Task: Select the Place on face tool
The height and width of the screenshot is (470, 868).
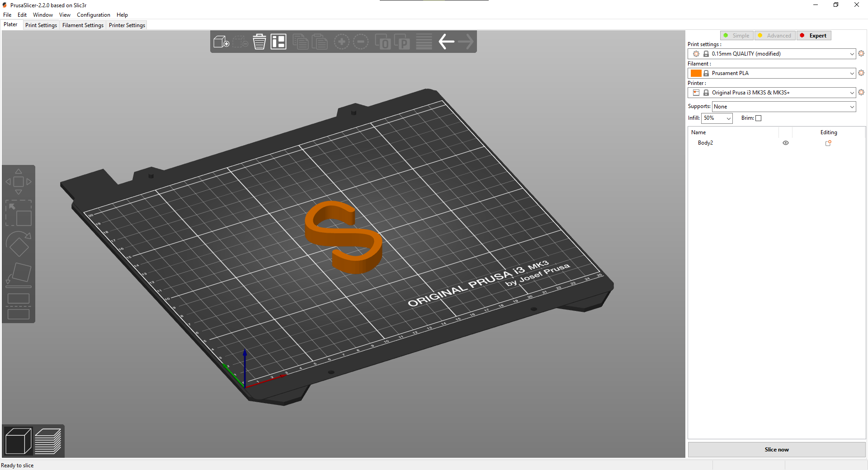Action: (x=19, y=275)
